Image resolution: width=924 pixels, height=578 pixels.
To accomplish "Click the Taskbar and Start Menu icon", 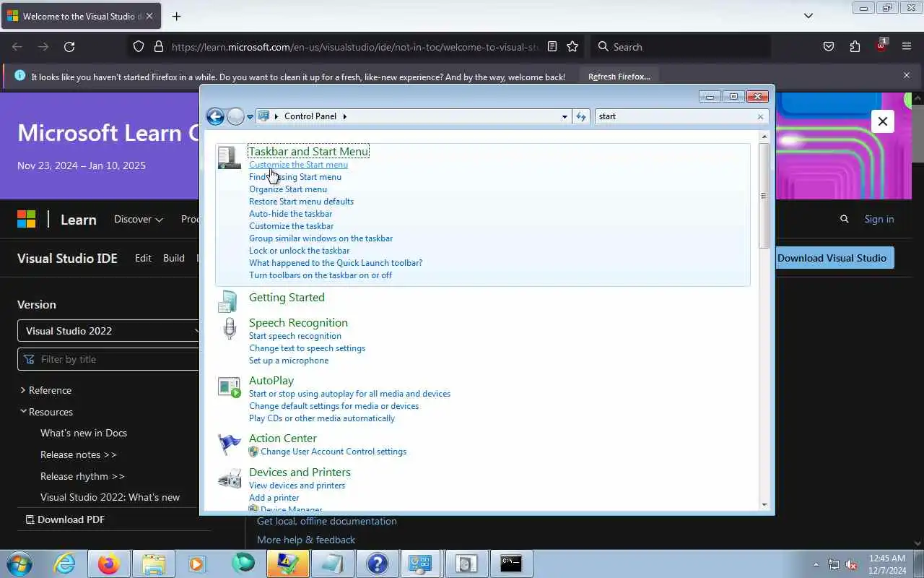I will click(x=229, y=157).
